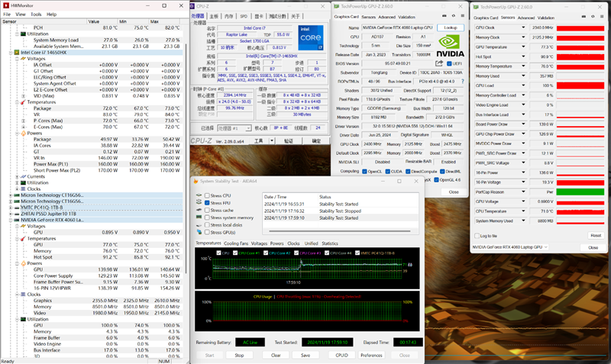Click the CPU Voltages lightning icon in HWMonitor
611x364 pixels.
click(23, 59)
